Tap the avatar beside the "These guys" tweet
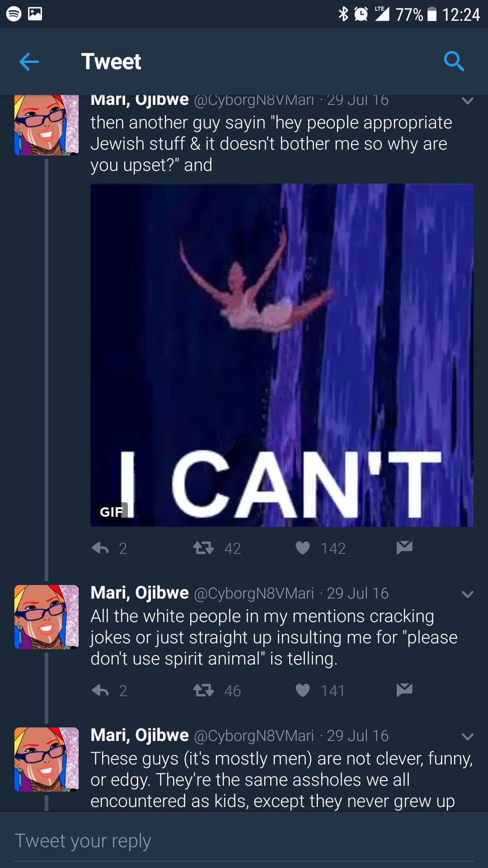The height and width of the screenshot is (868, 488). pos(47,759)
